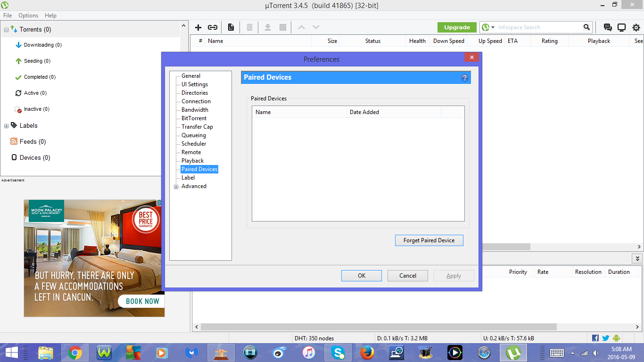Open the search provider dropdown arrow
The width and height of the screenshot is (644, 362).
point(493,27)
